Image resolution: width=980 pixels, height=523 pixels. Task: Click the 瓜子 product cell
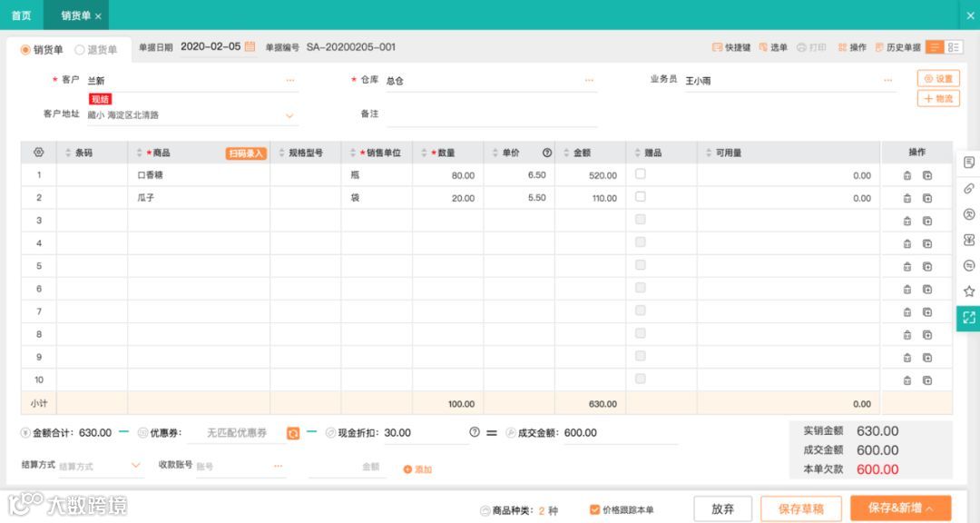coord(199,198)
